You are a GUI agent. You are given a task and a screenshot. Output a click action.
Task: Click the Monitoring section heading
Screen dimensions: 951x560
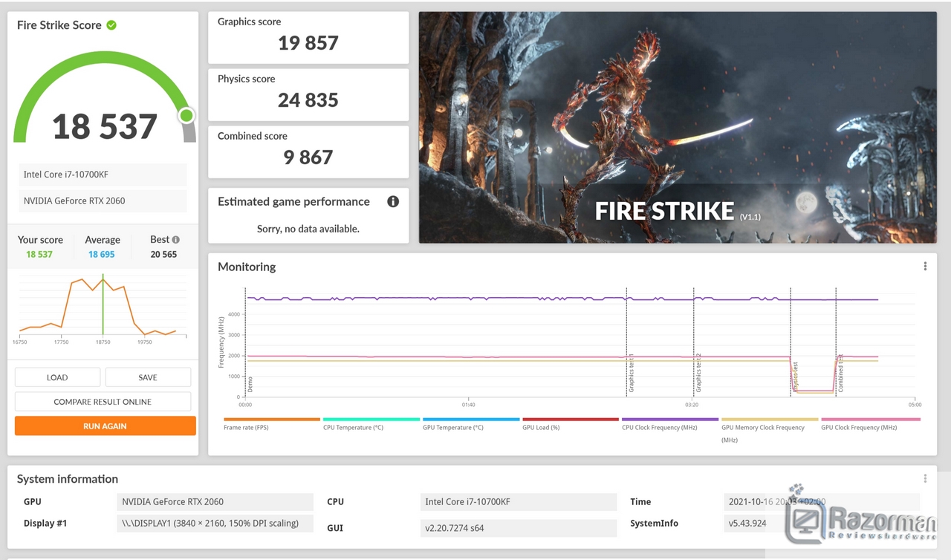(x=247, y=267)
